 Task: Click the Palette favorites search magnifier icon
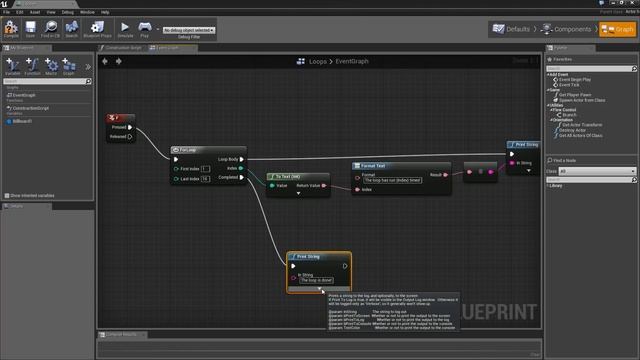click(x=634, y=69)
